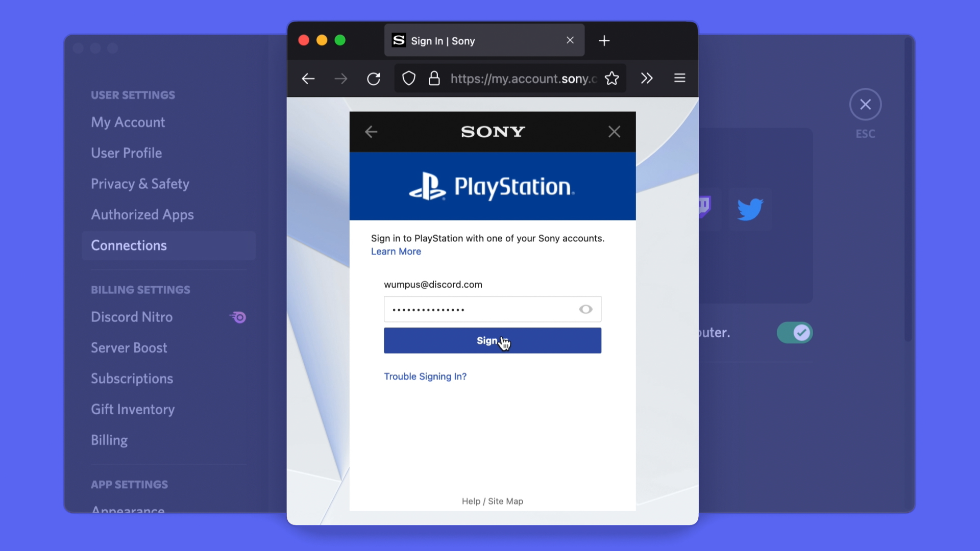This screenshot has width=980, height=551.
Task: Click the browser back navigation arrow
Action: [x=308, y=78]
